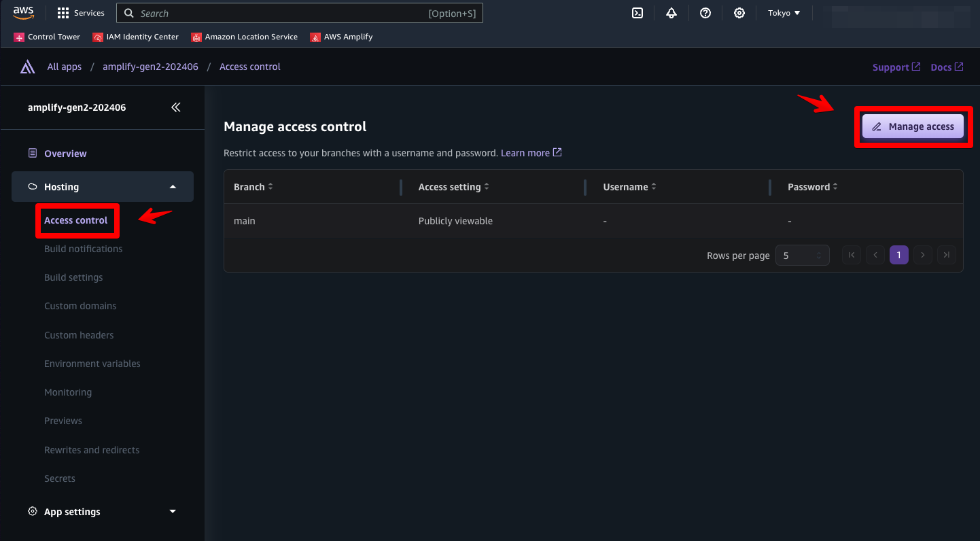
Task: Open Build notifications in sidebar
Action: (x=84, y=249)
